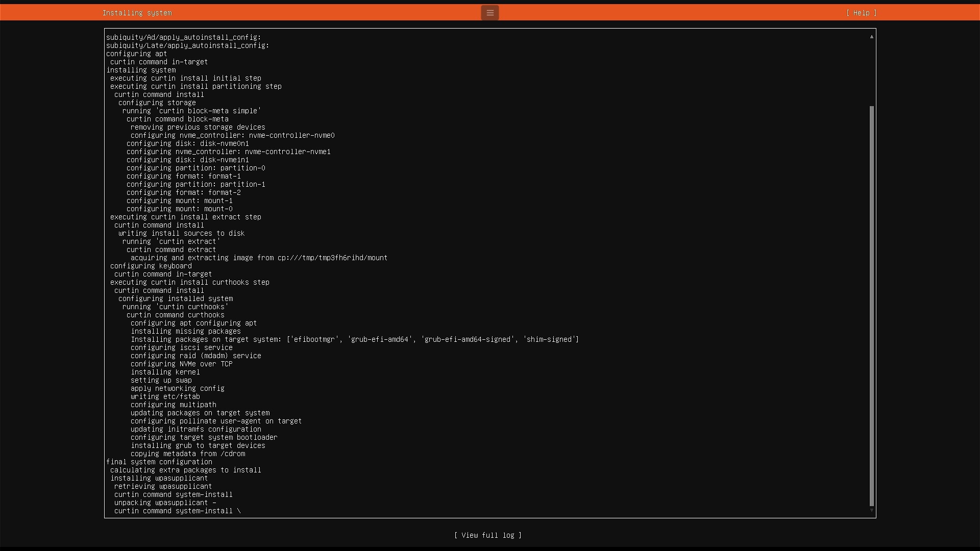The width and height of the screenshot is (980, 551).
Task: Click the 'setting up swap' line
Action: point(161,380)
